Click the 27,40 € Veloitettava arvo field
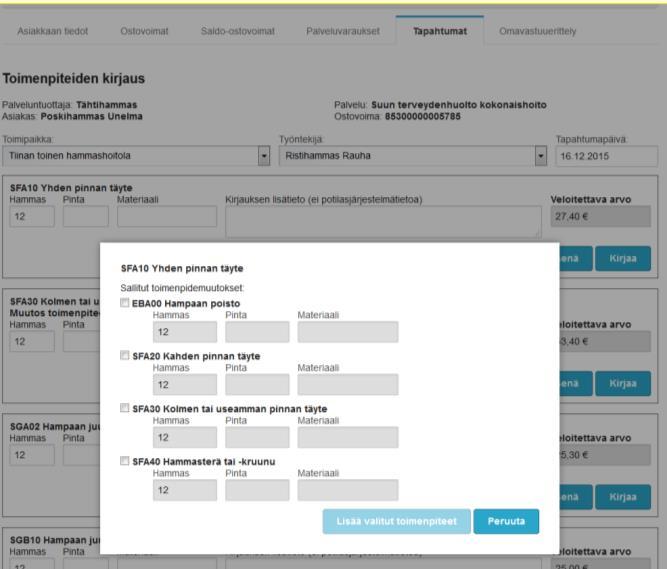 (601, 217)
